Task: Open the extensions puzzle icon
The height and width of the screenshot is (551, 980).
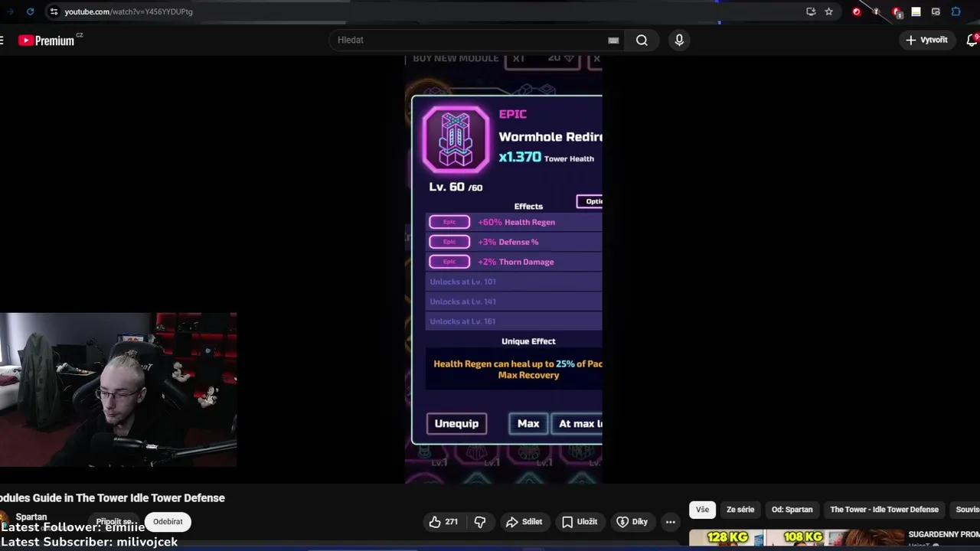Action: pos(956,11)
